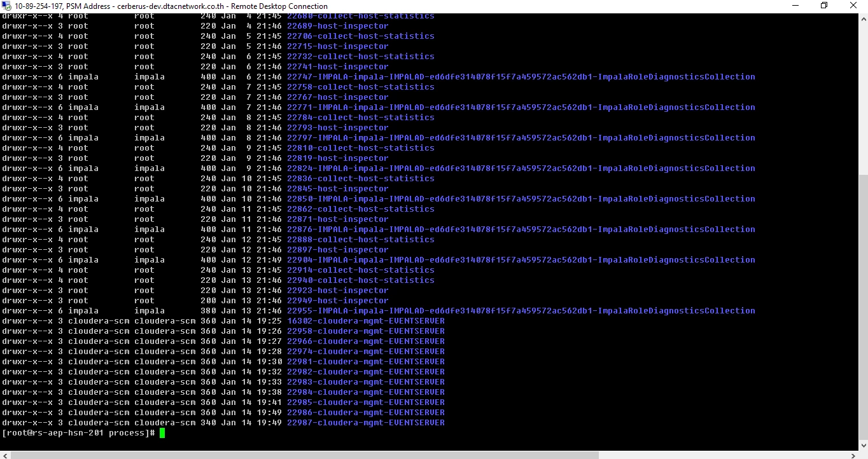Click the 22824-IMPALA-impala ImpalaRoleDiagnosticsCollection entry

(x=521, y=168)
